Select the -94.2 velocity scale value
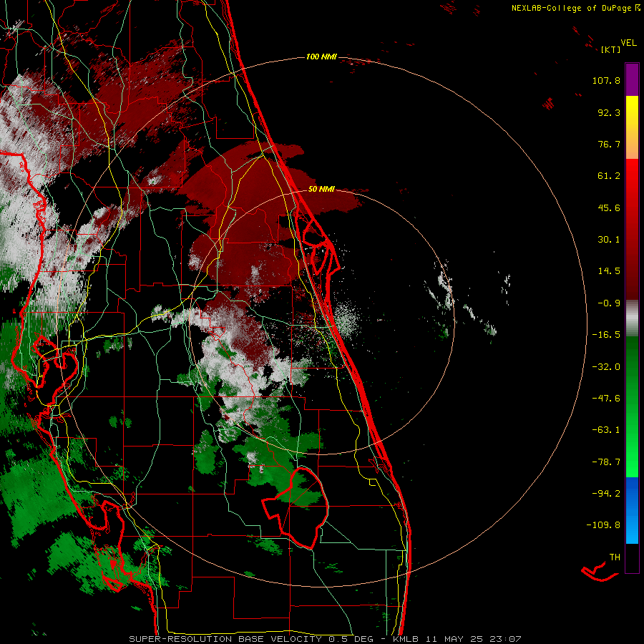The height and width of the screenshot is (644, 644). 606,494
